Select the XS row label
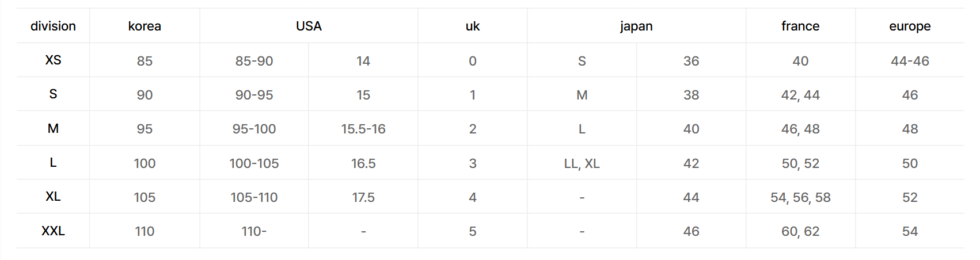This screenshot has width=980, height=260. [x=53, y=60]
